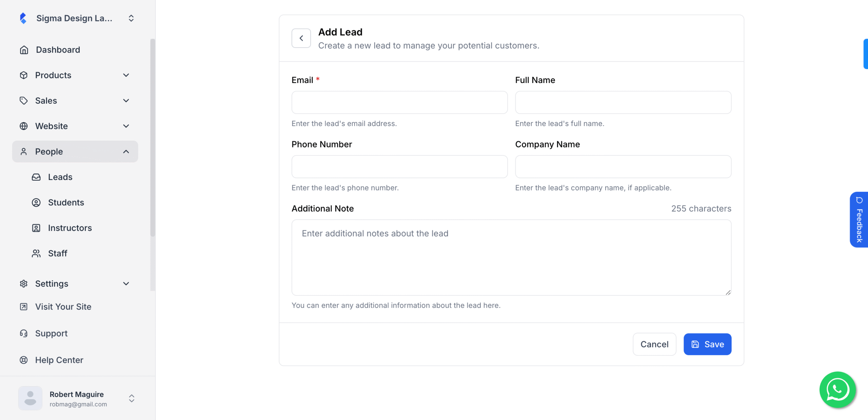The width and height of the screenshot is (868, 420).
Task: Focus the Full Name input field
Action: tap(623, 102)
